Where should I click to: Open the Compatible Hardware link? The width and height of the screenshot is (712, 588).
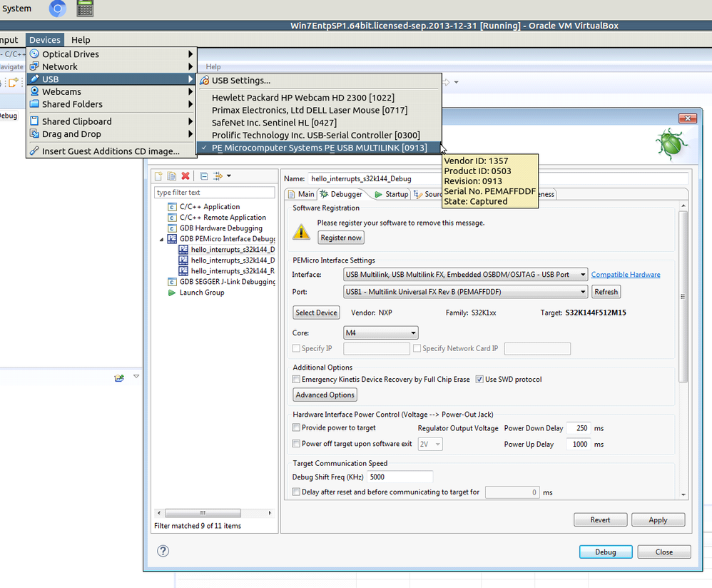coord(625,274)
